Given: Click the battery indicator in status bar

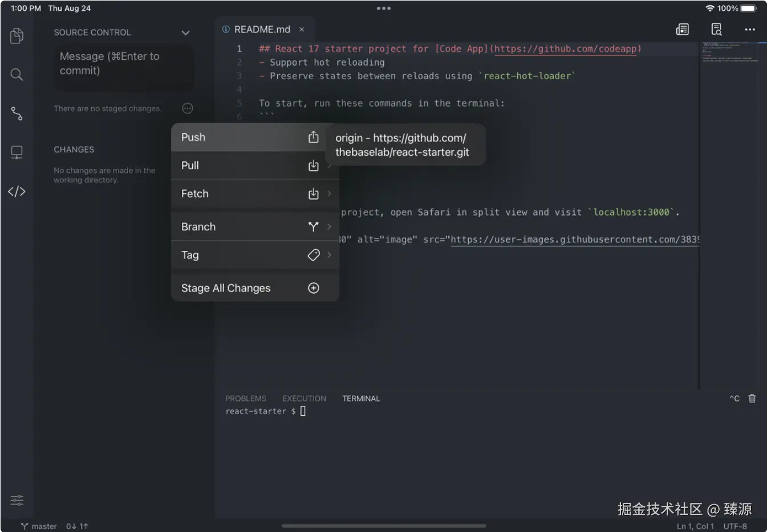Looking at the screenshot, I should [x=749, y=9].
